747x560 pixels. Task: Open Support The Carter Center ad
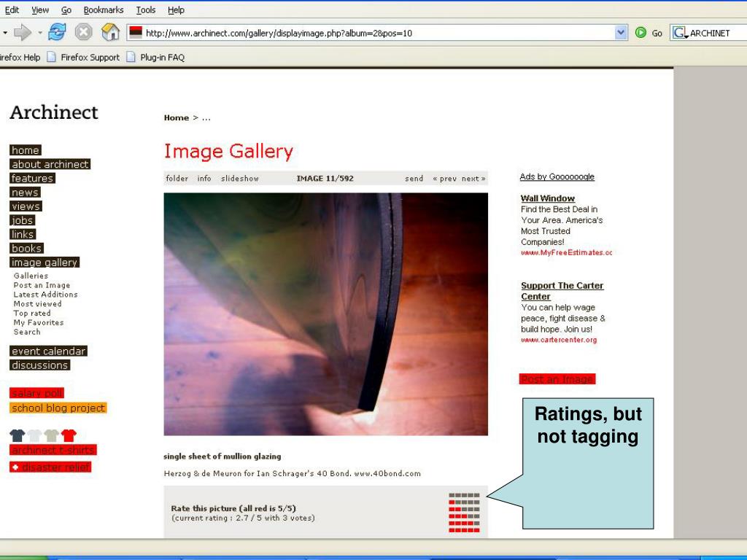pyautogui.click(x=562, y=291)
